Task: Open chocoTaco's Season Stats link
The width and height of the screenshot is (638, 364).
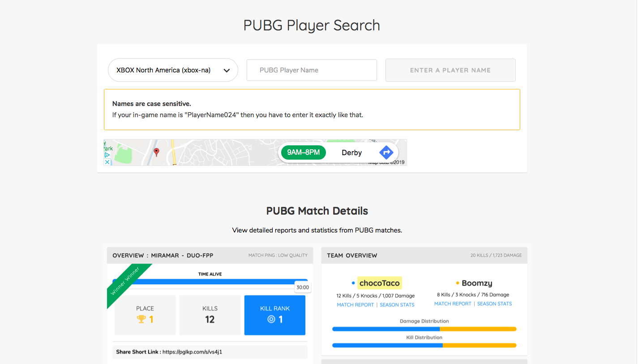Action: [397, 305]
